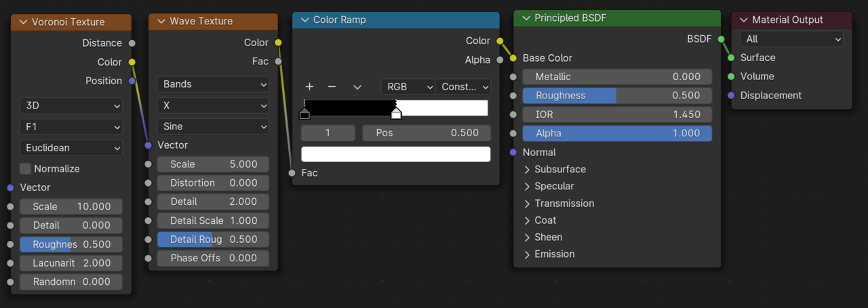Click the plus icon to add color stop

coord(309,87)
